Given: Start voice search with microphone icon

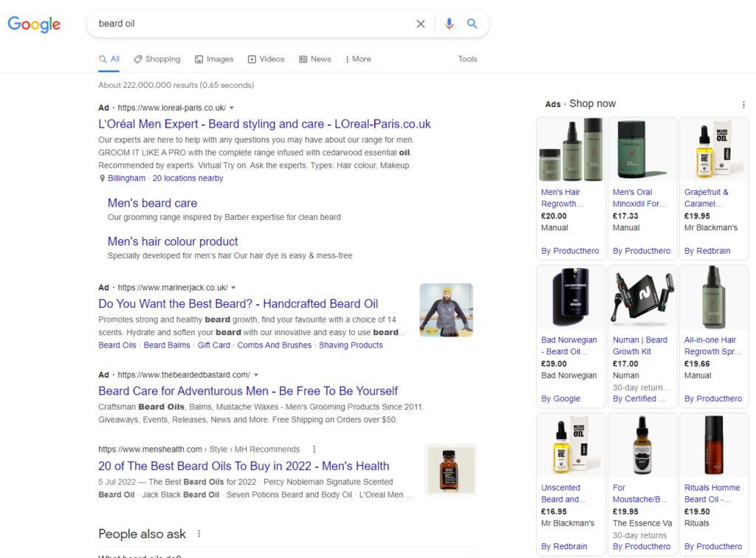Looking at the screenshot, I should pyautogui.click(x=449, y=24).
